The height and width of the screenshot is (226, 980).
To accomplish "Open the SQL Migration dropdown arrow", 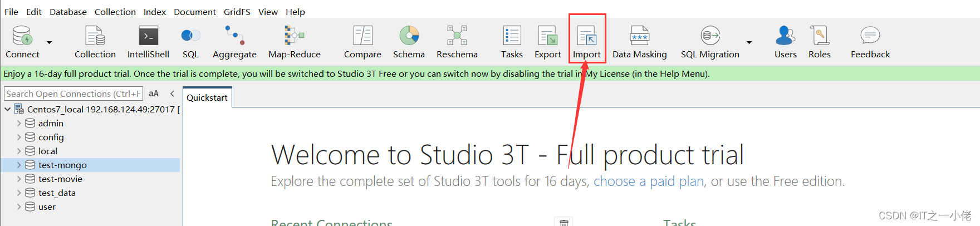I will pyautogui.click(x=749, y=42).
